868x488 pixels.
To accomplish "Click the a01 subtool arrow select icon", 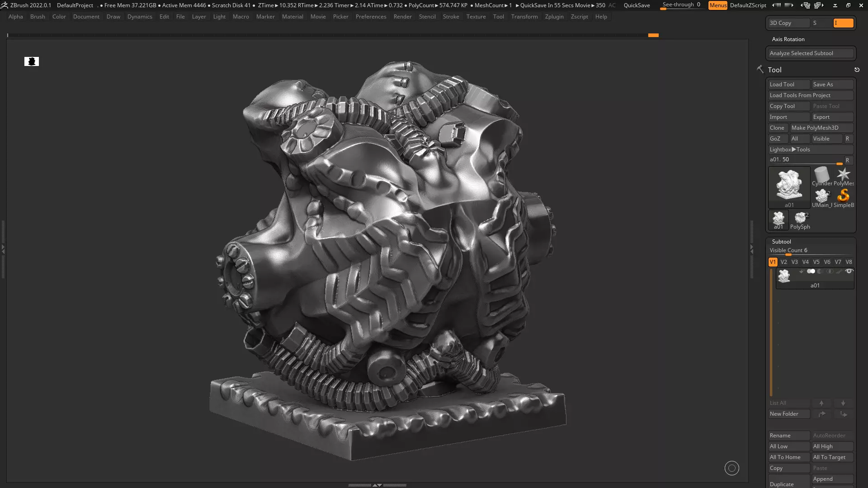I will [x=802, y=272].
